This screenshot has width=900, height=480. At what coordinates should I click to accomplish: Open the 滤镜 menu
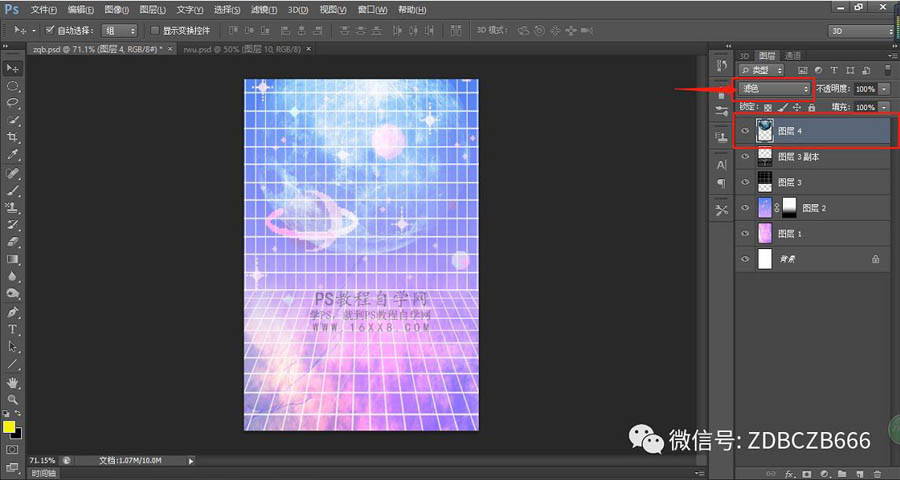pos(262,9)
